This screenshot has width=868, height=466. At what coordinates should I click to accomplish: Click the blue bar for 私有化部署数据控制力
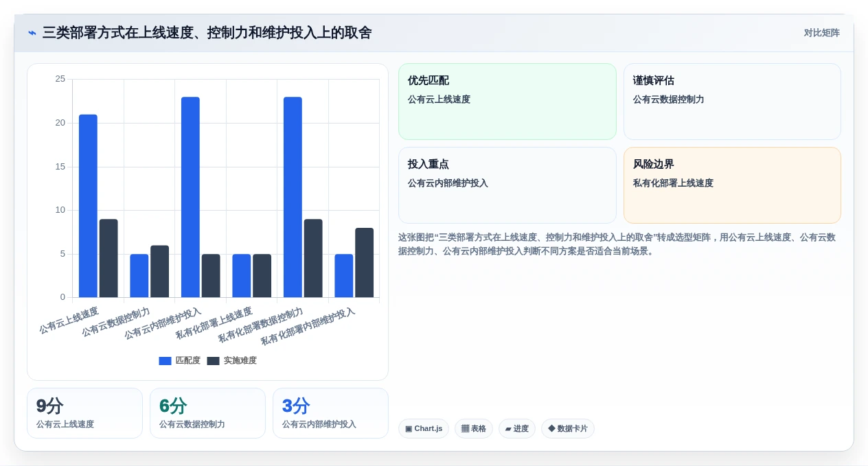pos(293,197)
